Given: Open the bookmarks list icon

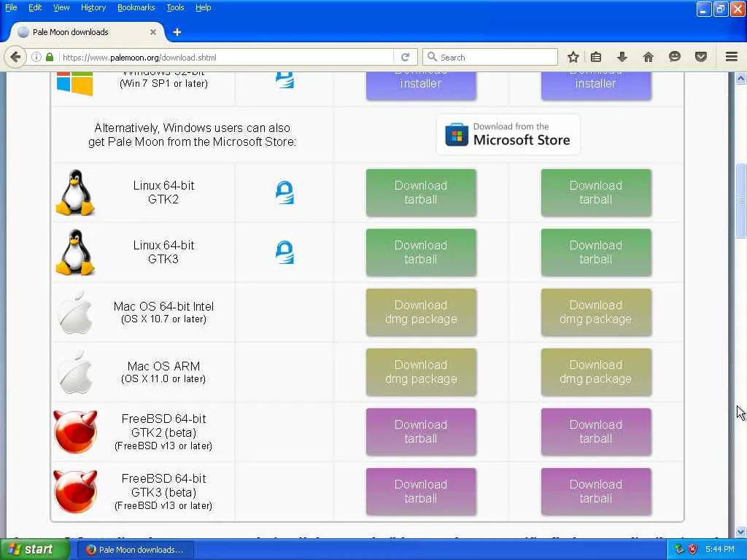Looking at the screenshot, I should (596, 57).
